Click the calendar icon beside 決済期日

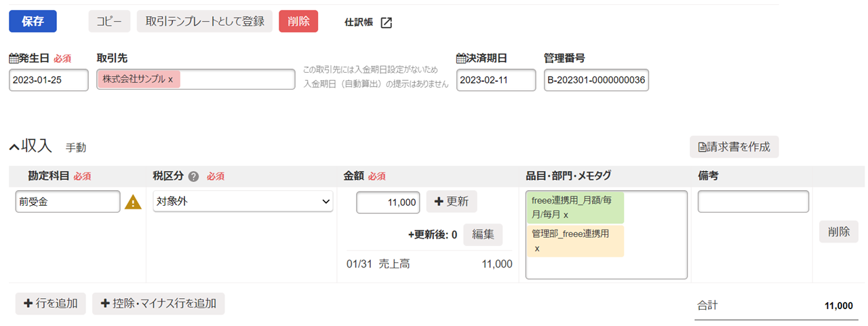tap(461, 59)
